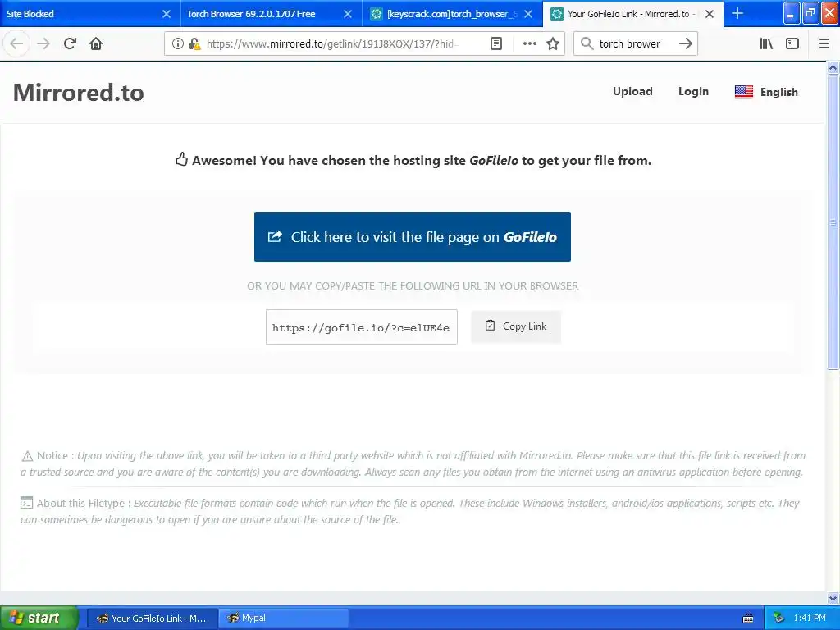Click scrollbar down arrow
Image resolution: width=840 pixels, height=630 pixels.
[833, 598]
